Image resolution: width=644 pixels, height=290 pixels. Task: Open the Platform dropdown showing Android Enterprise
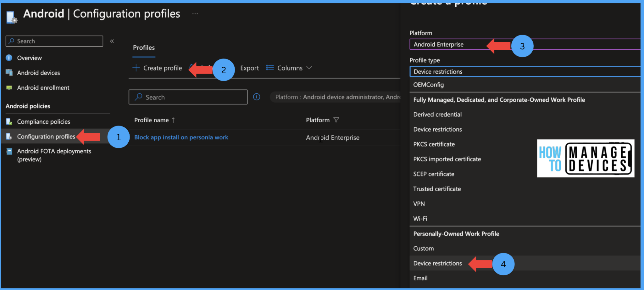[x=525, y=44]
